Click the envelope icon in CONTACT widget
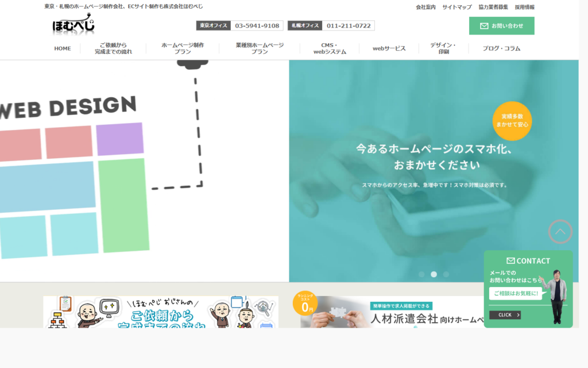Screen dimensions: 588x368 pyautogui.click(x=510, y=260)
